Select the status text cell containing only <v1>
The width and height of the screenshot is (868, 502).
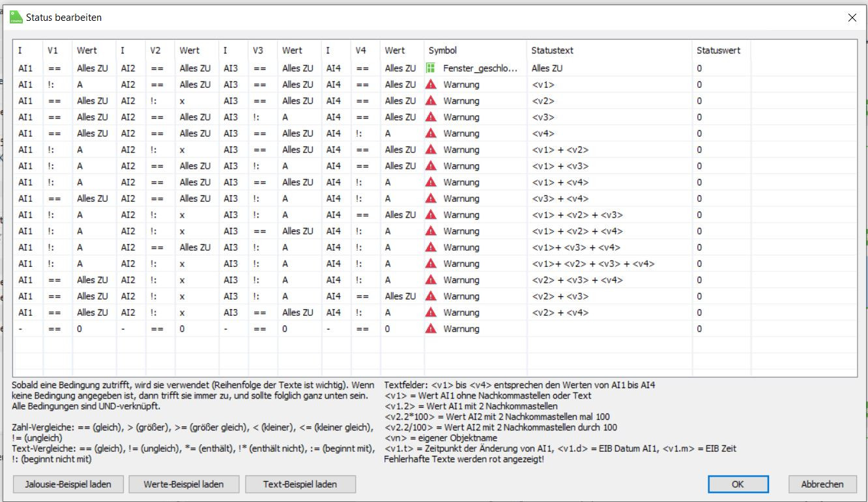click(543, 84)
